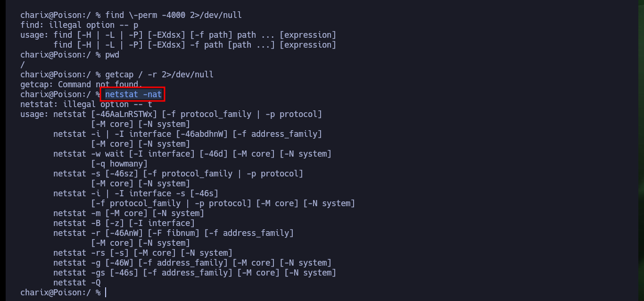
Task: Click the single slash pwd output
Action: tap(23, 65)
